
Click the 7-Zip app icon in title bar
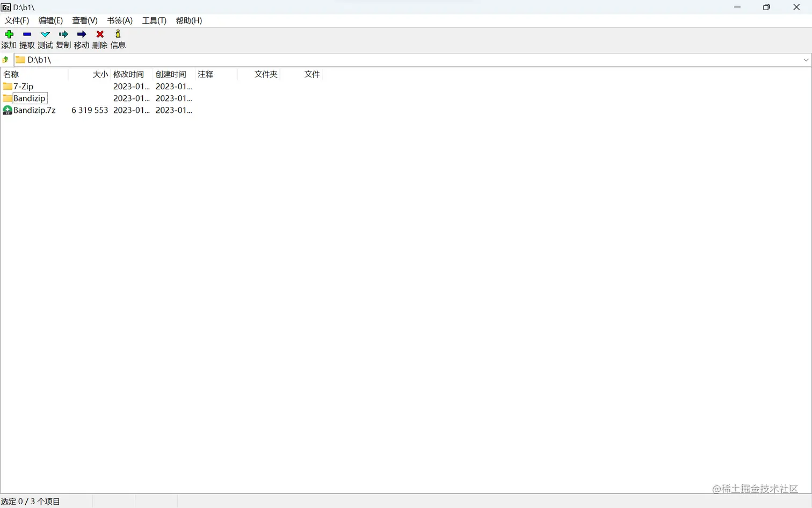point(6,7)
